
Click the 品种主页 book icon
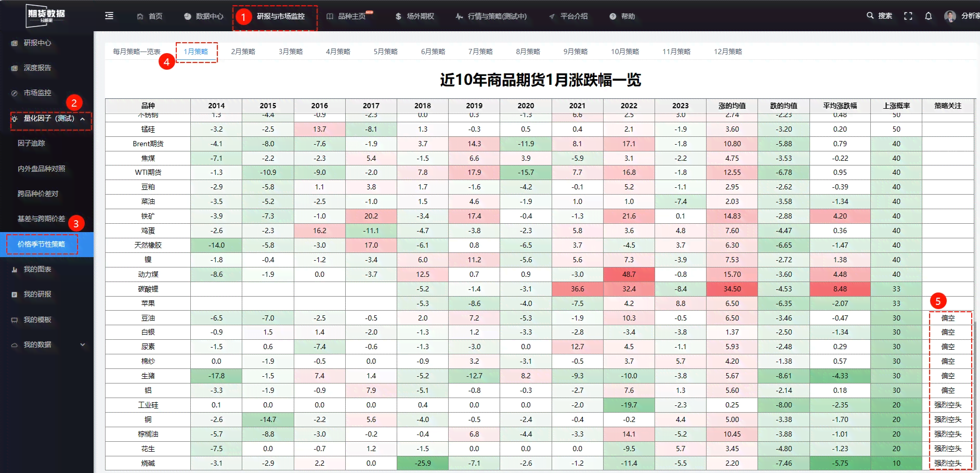tap(330, 16)
